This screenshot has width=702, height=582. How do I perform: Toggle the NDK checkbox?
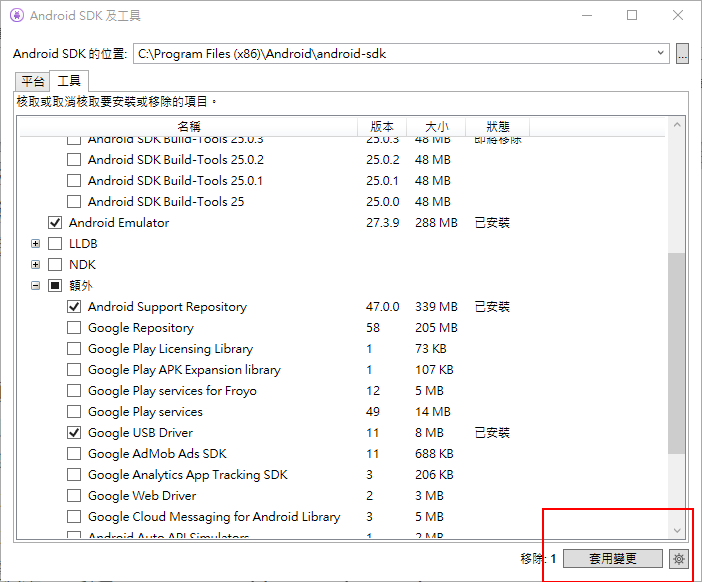click(55, 265)
